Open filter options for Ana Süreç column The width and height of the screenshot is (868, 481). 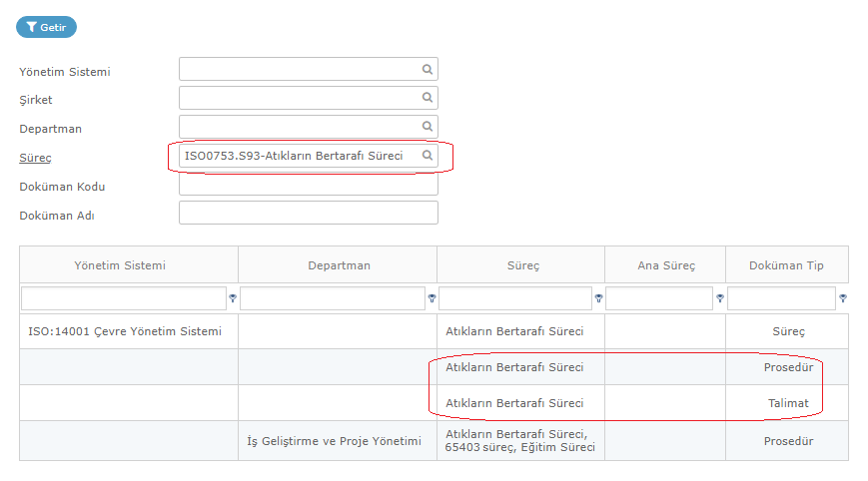pos(719,298)
